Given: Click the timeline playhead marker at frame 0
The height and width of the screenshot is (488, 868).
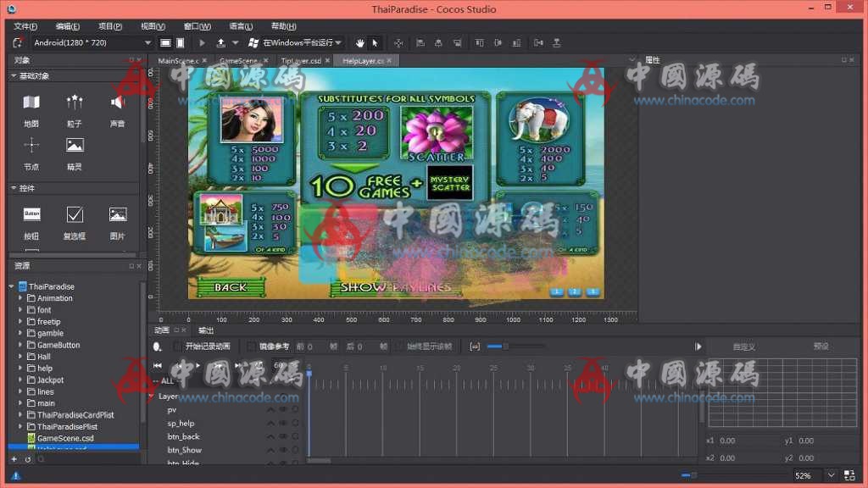Looking at the screenshot, I should [309, 373].
